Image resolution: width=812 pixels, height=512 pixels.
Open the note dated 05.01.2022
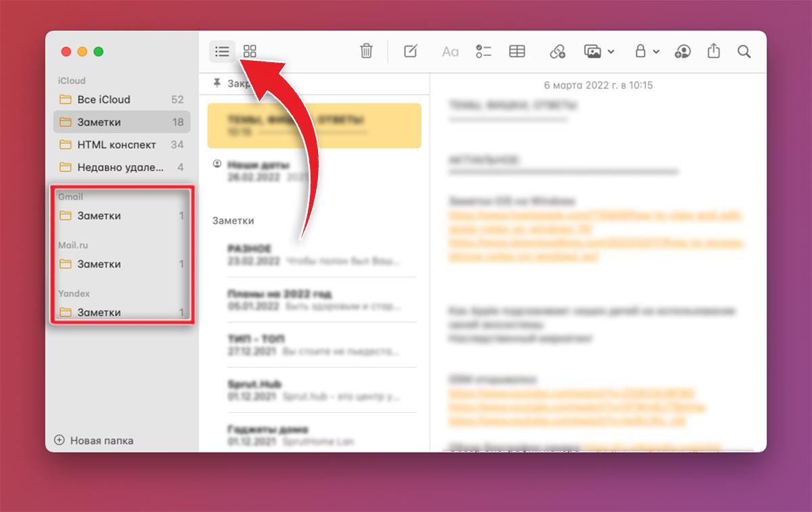(x=314, y=300)
